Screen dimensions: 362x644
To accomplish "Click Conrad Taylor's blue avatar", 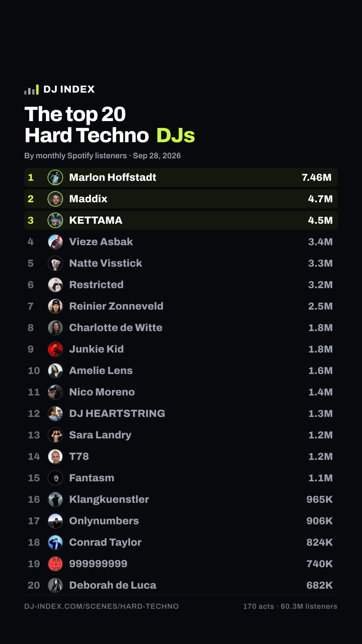I will tap(55, 542).
